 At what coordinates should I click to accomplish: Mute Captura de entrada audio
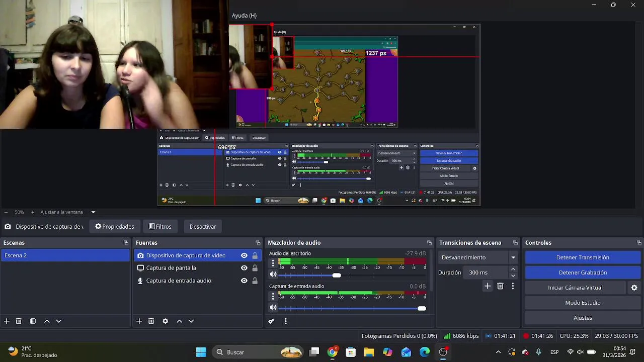tap(273, 308)
